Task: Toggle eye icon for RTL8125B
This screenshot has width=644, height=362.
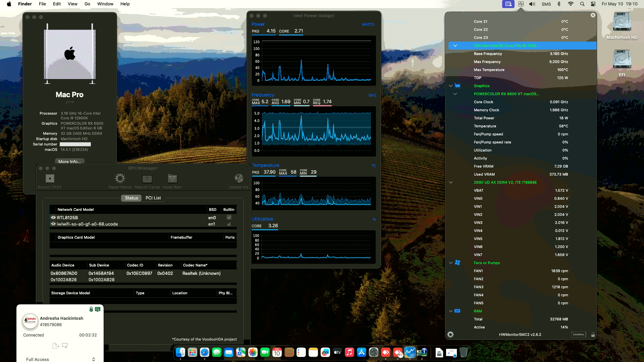Action: click(53, 218)
